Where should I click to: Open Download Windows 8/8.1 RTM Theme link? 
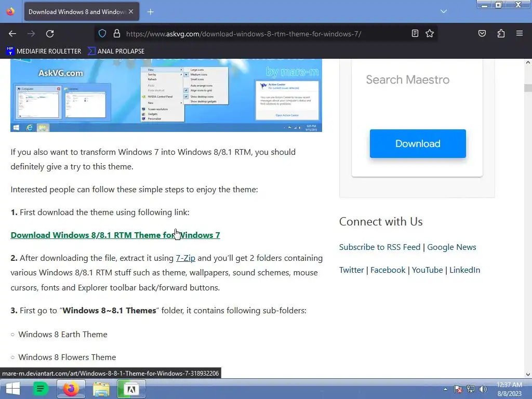coord(115,235)
